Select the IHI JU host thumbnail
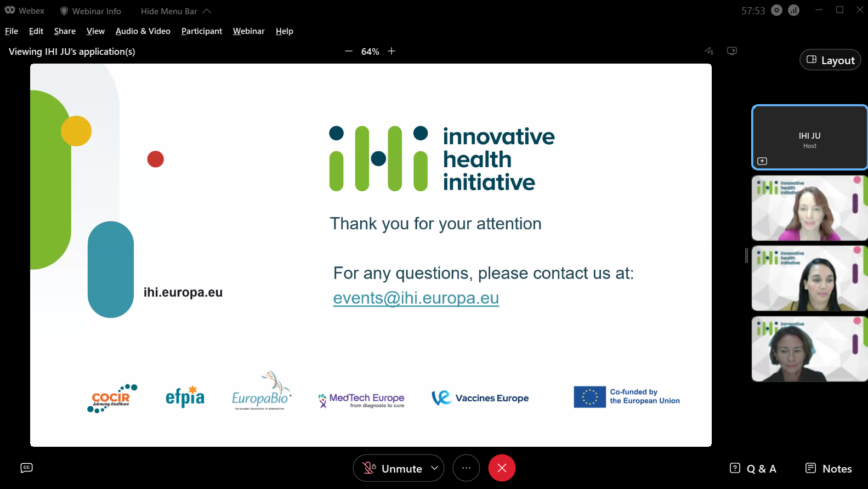 pos(809,137)
